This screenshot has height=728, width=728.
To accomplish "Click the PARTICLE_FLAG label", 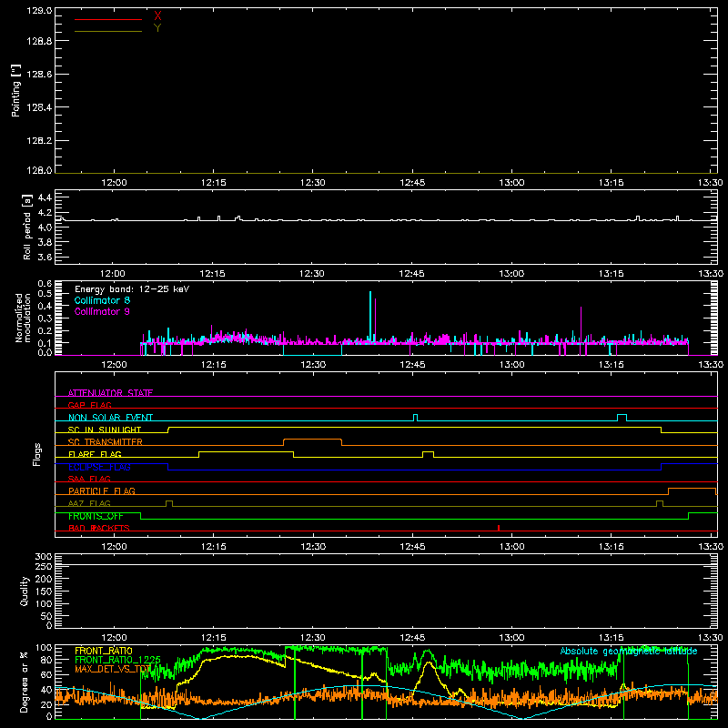I will click(102, 490).
